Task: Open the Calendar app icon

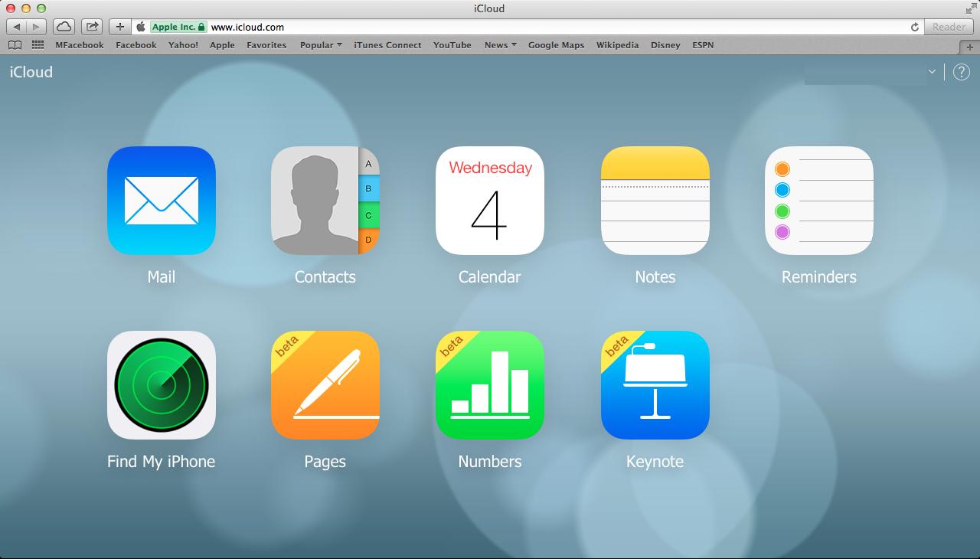Action: (490, 201)
